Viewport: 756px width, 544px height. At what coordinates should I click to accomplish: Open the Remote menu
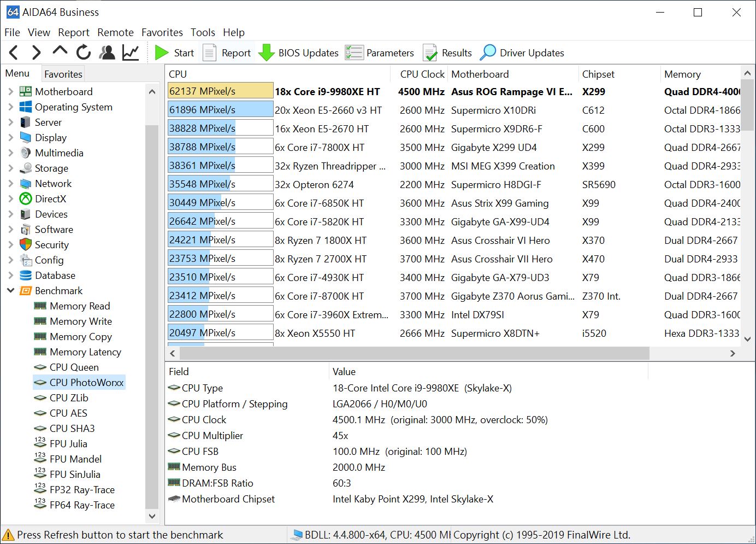pos(115,32)
